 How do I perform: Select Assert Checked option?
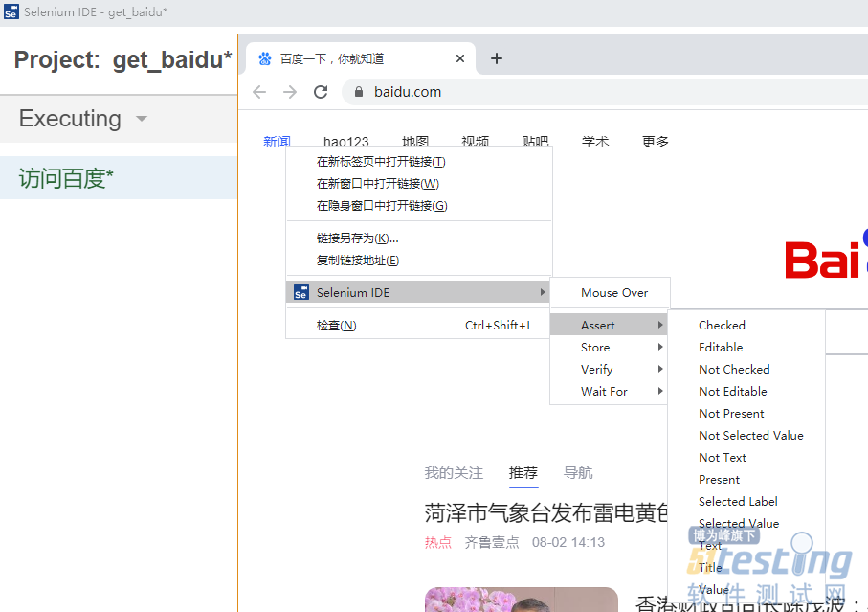click(746, 325)
